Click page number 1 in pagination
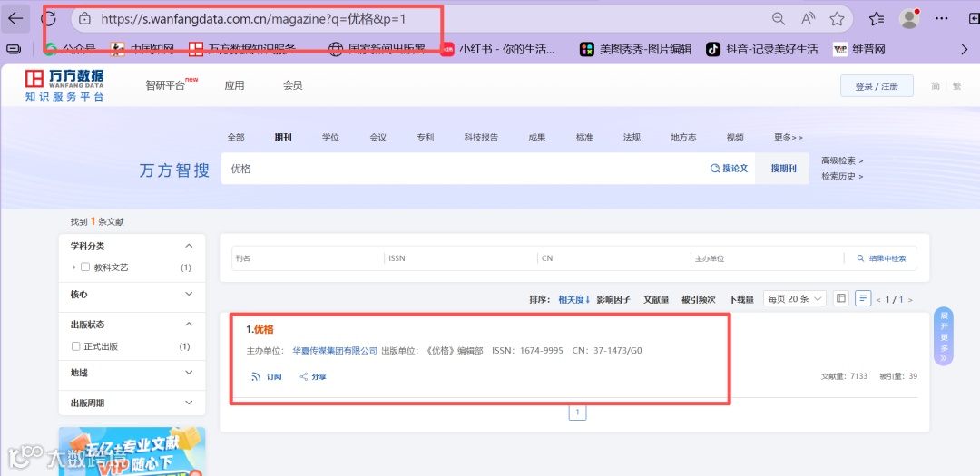980x476 pixels. pos(577,413)
